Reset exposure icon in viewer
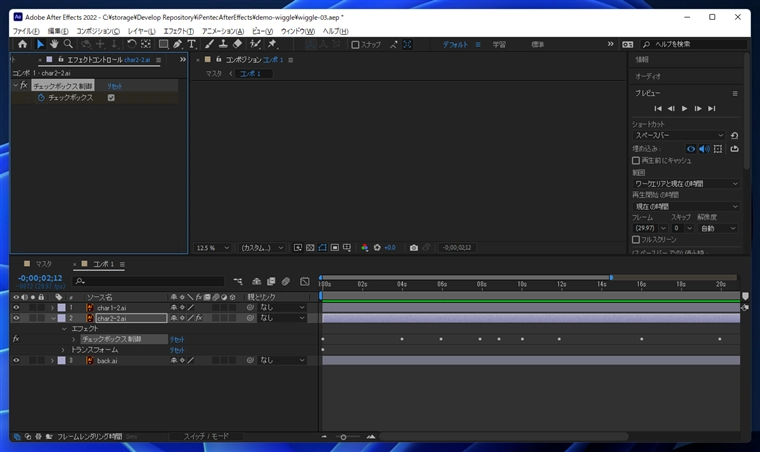The width and height of the screenshot is (760, 452). (377, 248)
